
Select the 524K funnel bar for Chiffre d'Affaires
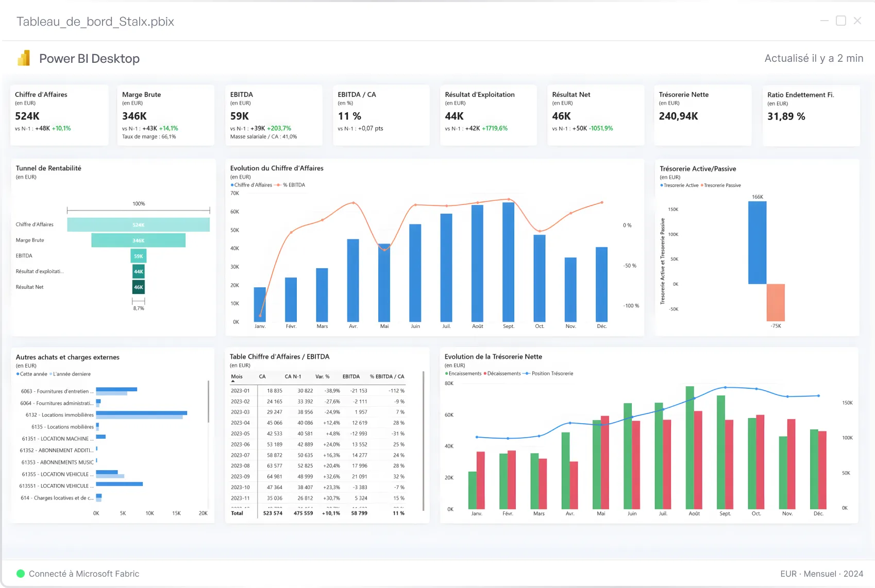pyautogui.click(x=138, y=224)
